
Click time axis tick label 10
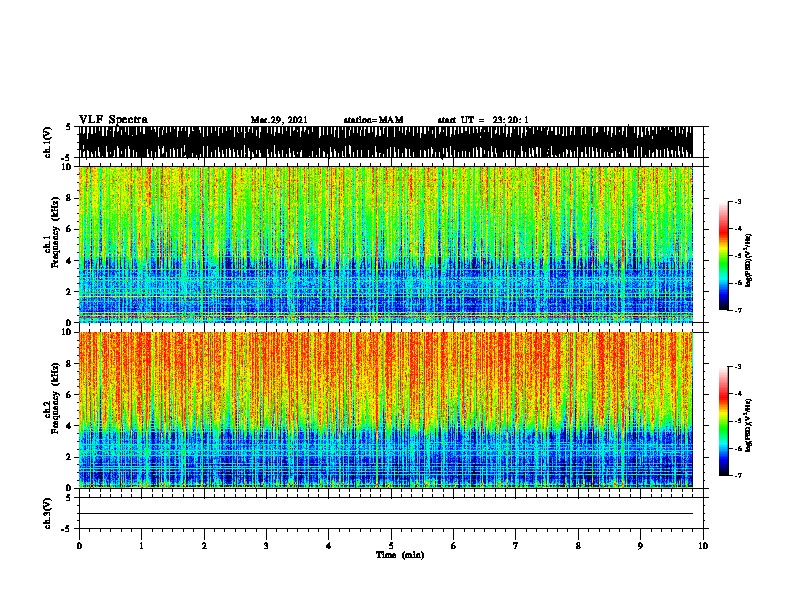703,546
